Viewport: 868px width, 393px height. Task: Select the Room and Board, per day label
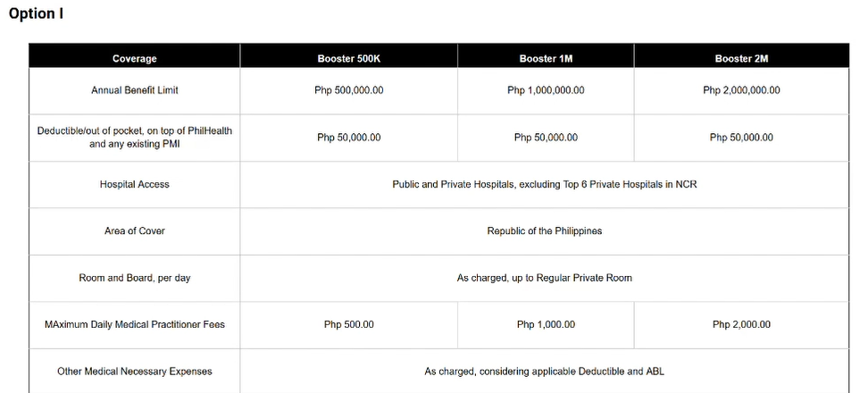(x=135, y=278)
